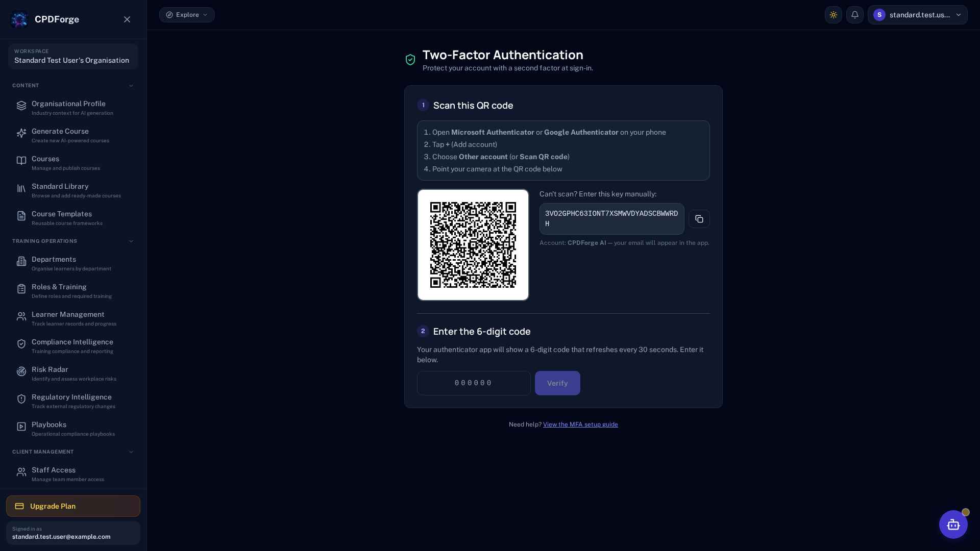Click the 'Scan this QR code' heading
This screenshot has width=980, height=551.
point(473,106)
